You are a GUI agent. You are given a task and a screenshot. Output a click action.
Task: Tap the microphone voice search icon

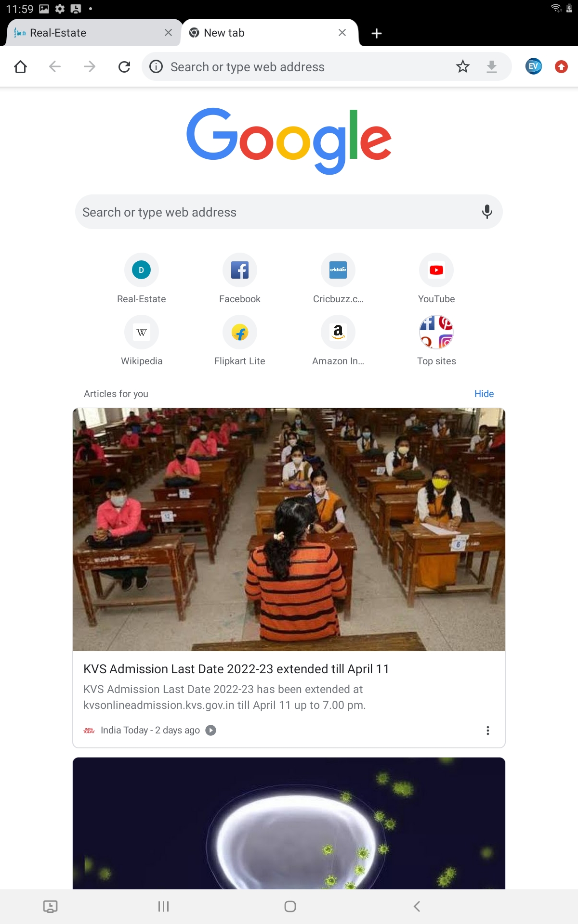[487, 212]
